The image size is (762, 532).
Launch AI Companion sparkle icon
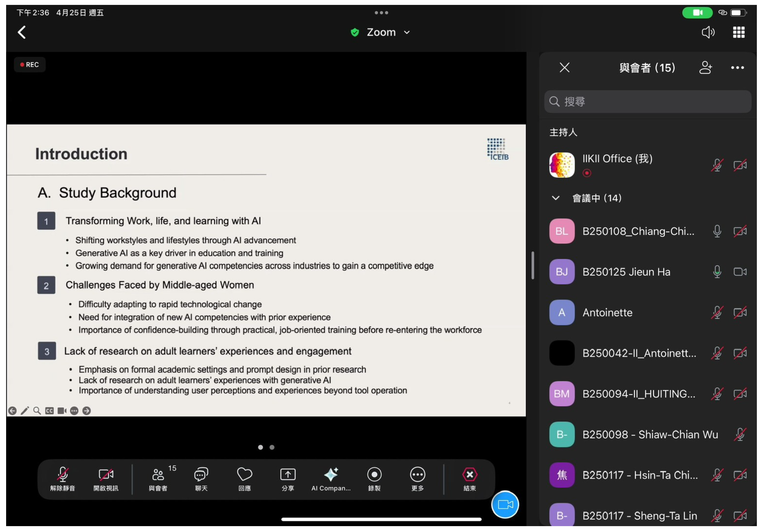331,475
